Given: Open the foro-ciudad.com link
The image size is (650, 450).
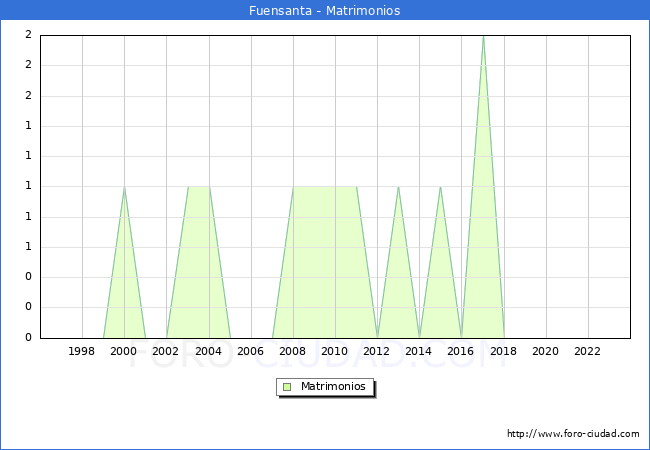Looking at the screenshot, I should pyautogui.click(x=573, y=434).
